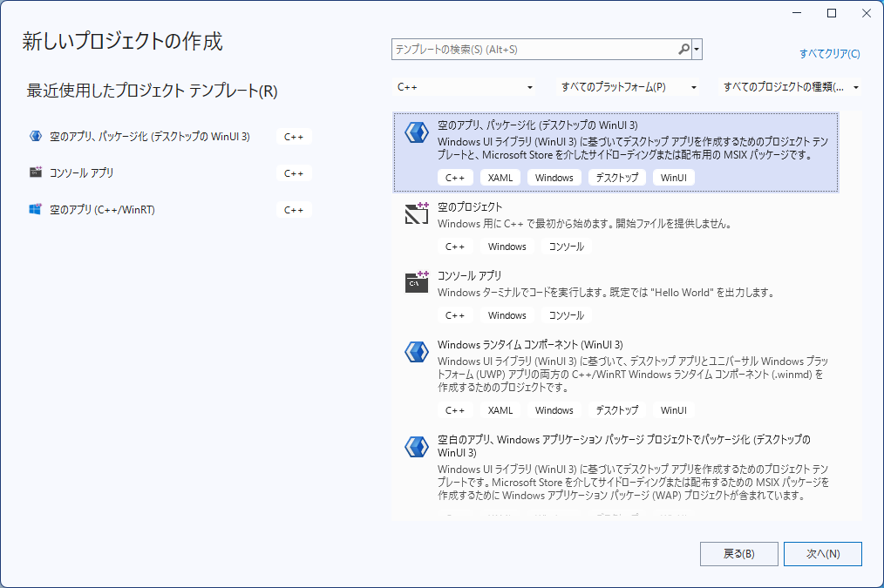Click the 空白のアプリ WAP template icon
This screenshot has height=588, width=884.
[x=417, y=447]
